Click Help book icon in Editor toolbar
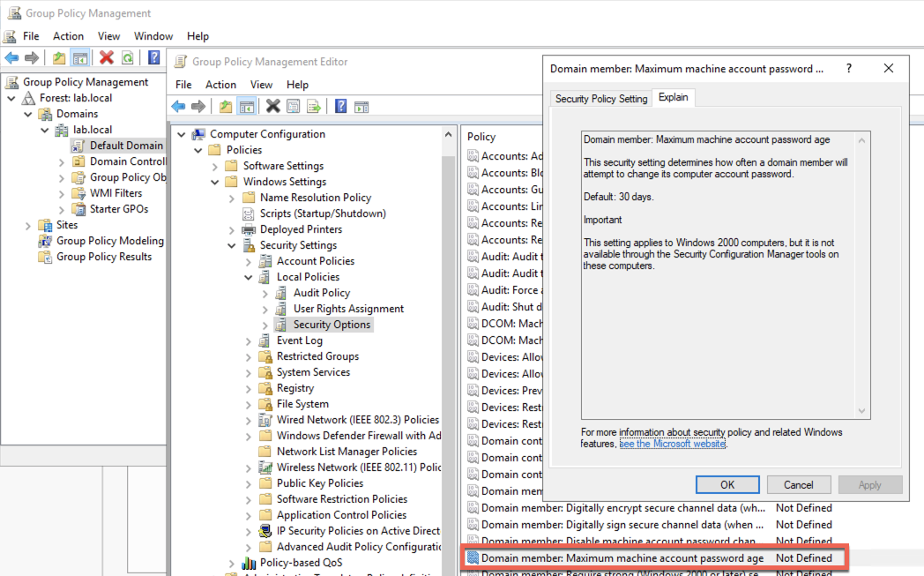Viewport: 924px width, 576px height. pos(340,106)
